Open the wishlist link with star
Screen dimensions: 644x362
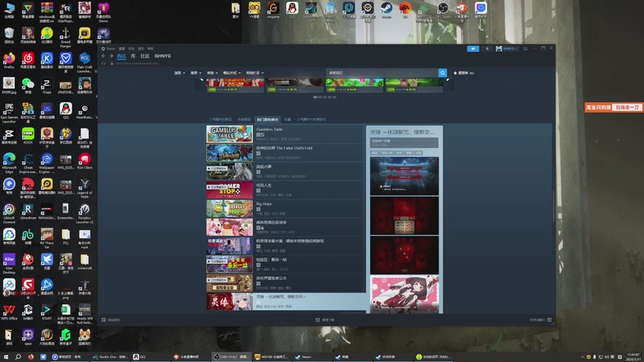[x=464, y=72]
